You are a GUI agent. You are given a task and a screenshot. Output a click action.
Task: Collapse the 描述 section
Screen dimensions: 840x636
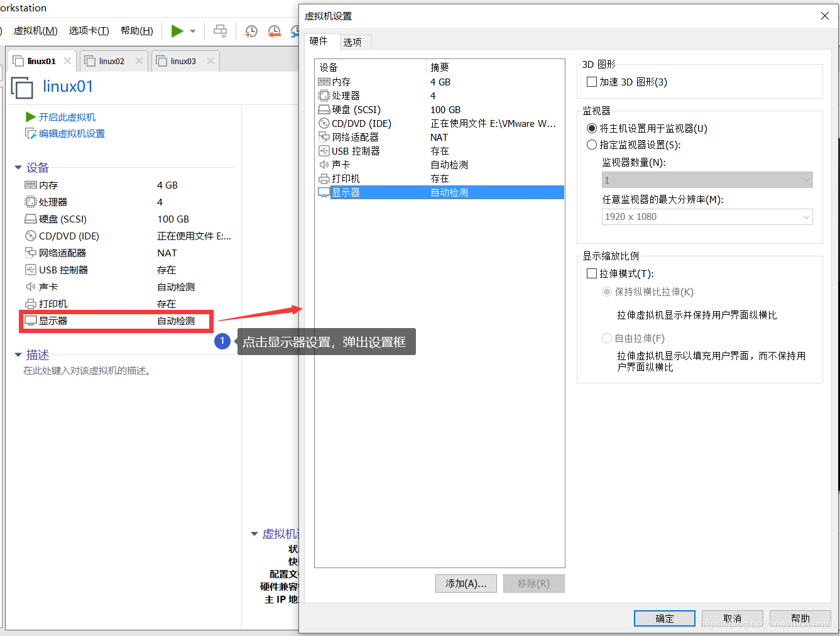click(x=18, y=355)
